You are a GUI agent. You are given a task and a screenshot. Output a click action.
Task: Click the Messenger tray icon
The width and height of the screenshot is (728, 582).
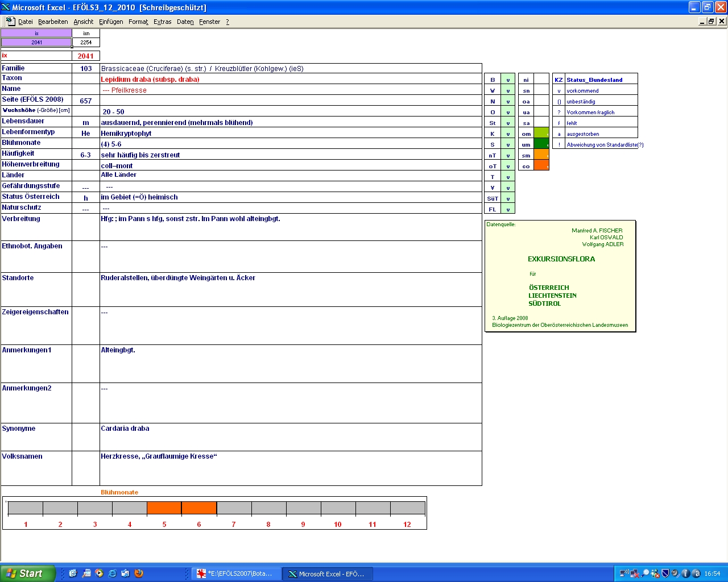pos(655,573)
